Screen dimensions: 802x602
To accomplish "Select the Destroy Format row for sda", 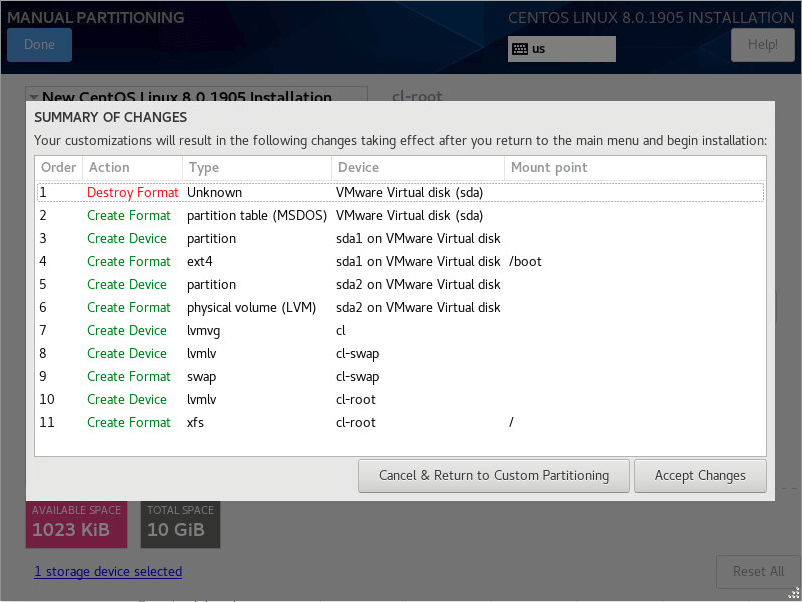I will click(x=400, y=192).
